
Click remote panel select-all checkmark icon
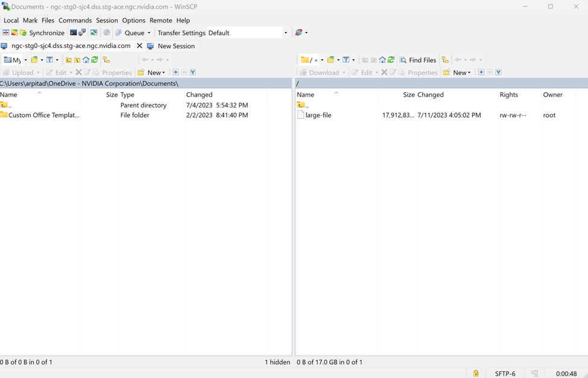(498, 72)
